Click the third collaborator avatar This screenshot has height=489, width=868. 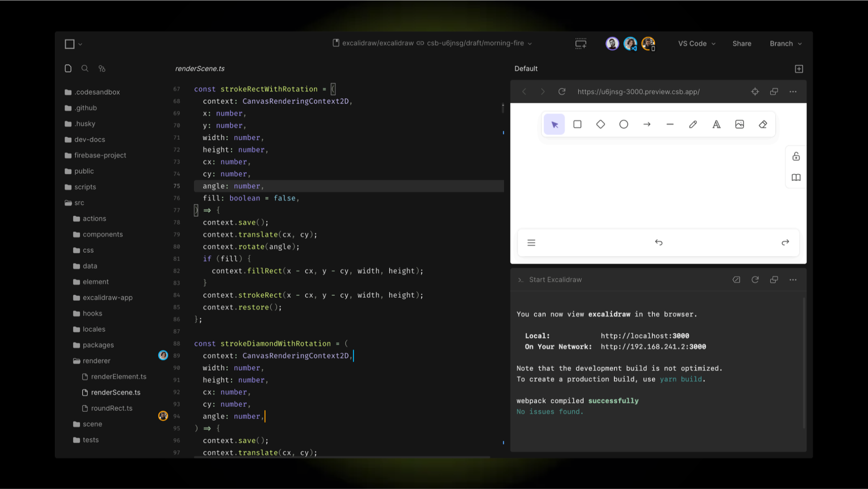[x=648, y=43]
